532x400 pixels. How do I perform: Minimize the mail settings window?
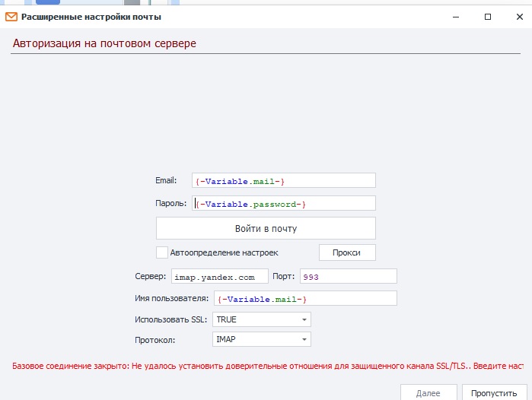coord(456,17)
